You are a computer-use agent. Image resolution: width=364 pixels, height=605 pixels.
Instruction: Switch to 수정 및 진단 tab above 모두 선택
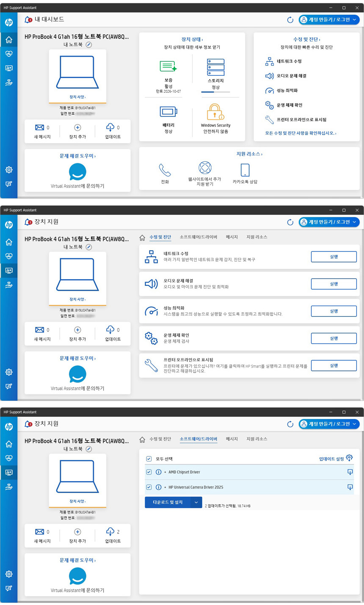[160, 439]
